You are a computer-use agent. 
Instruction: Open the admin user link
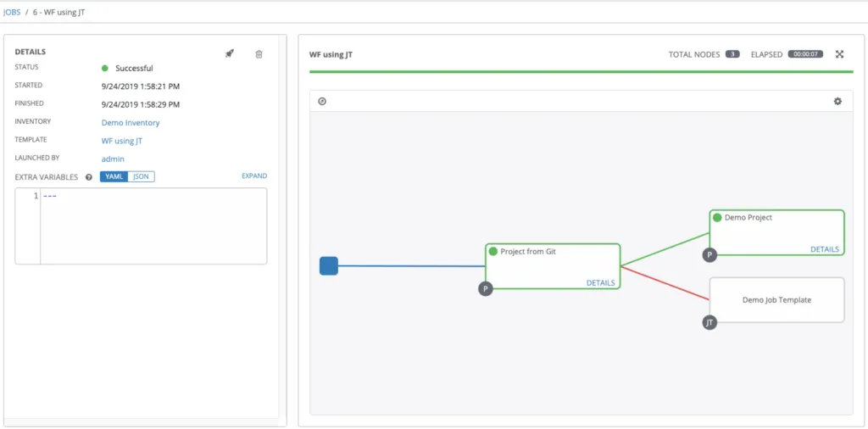pos(113,159)
